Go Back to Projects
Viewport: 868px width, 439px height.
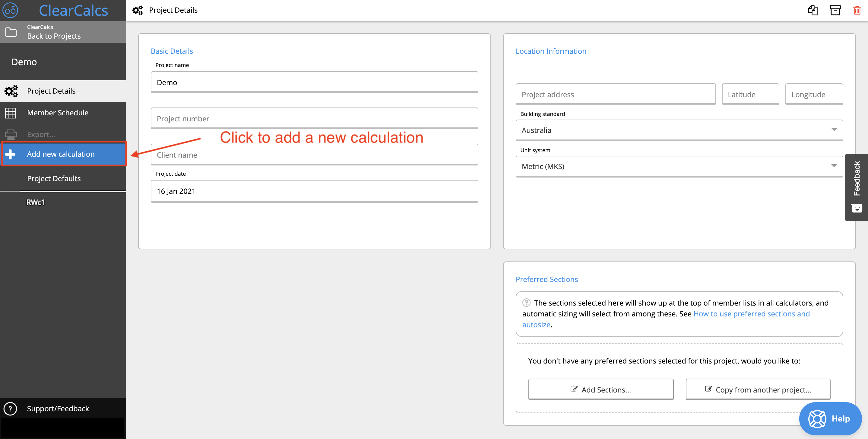click(x=63, y=32)
